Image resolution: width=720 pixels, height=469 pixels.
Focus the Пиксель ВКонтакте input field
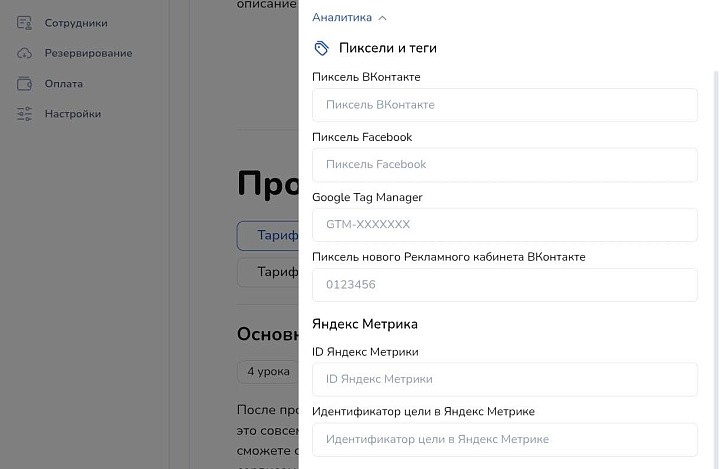click(504, 105)
